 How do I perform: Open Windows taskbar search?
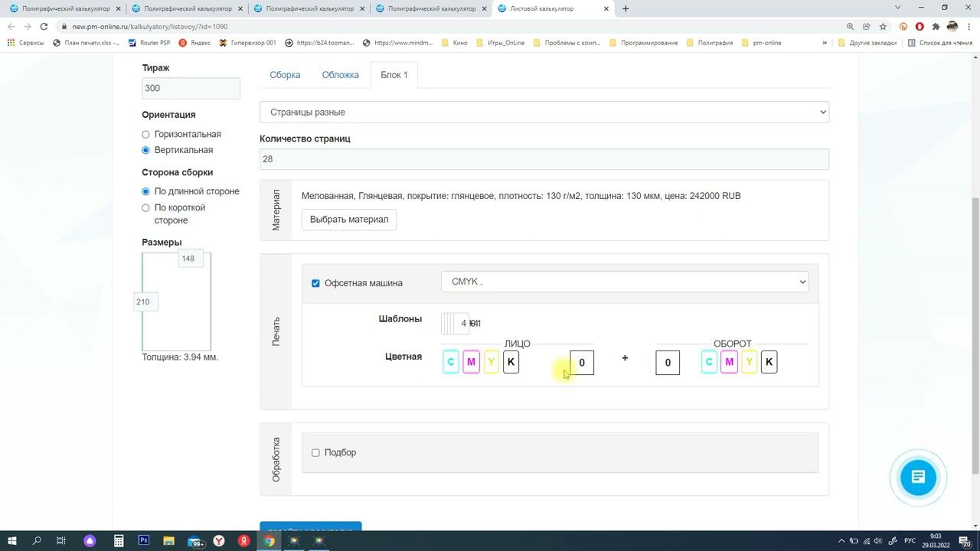(x=36, y=541)
